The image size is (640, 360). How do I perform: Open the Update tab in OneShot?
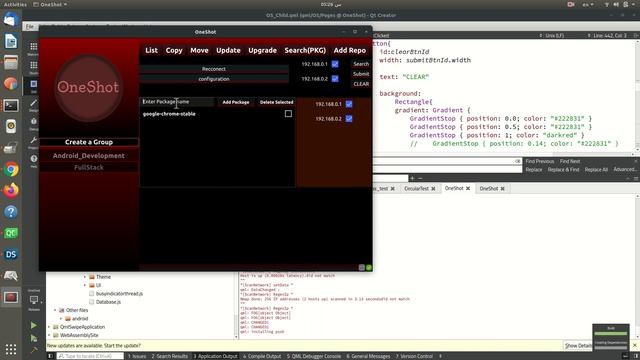(228, 50)
